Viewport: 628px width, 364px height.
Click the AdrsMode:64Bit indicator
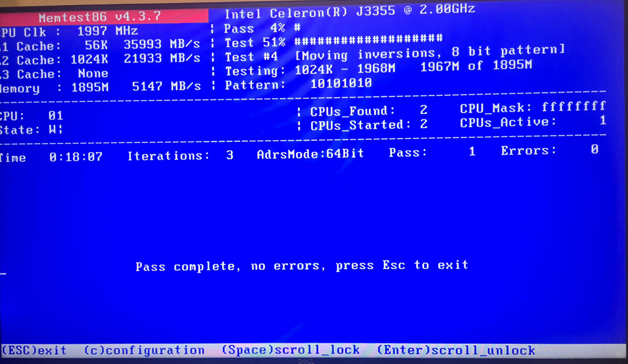pyautogui.click(x=310, y=154)
